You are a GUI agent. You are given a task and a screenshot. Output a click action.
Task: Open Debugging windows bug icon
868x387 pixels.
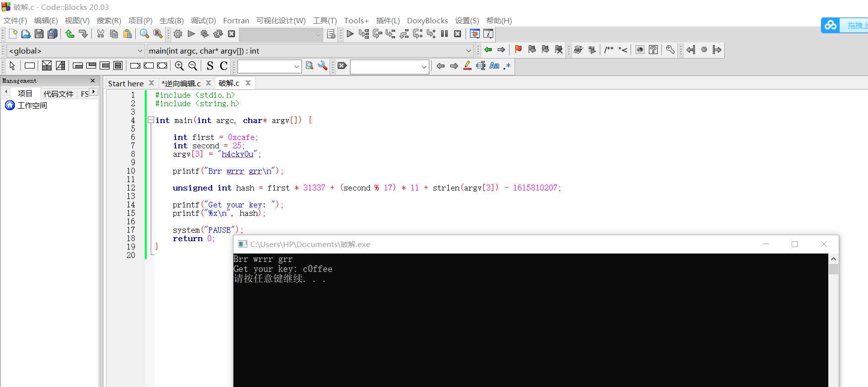pos(475,34)
